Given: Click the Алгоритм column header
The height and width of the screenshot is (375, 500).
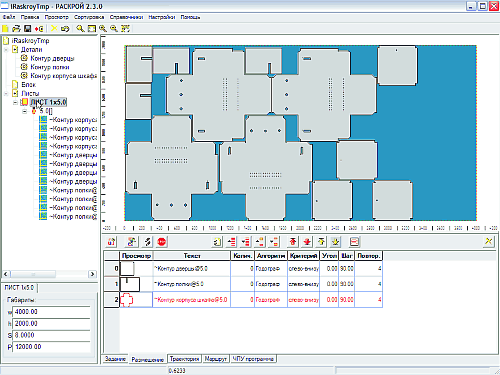Looking at the screenshot, I should tap(271, 256).
